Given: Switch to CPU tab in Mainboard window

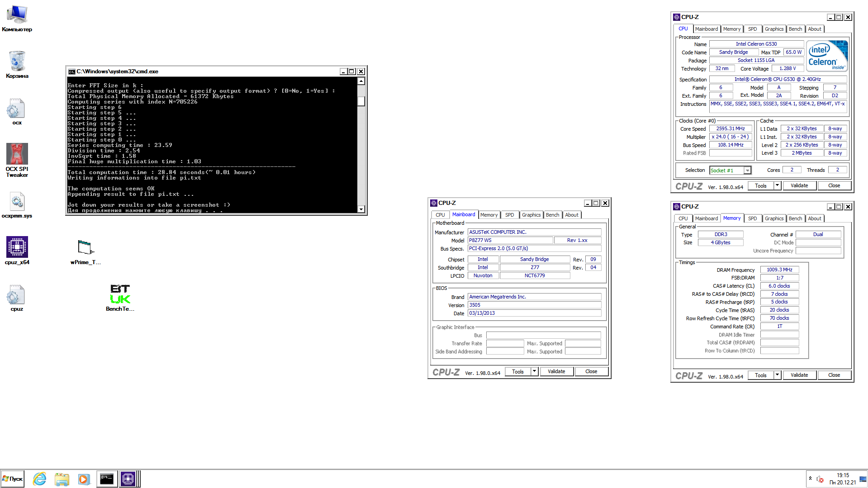Looking at the screenshot, I should [440, 215].
